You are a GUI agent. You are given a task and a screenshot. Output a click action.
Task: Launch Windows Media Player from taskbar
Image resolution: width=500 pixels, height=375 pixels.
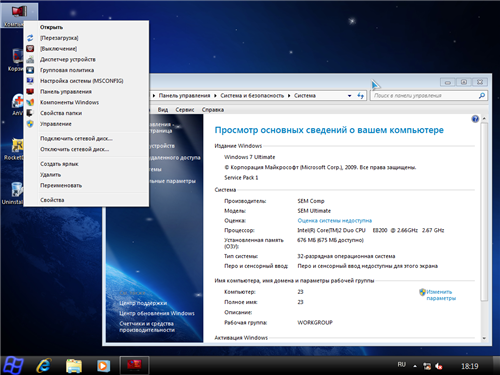tap(103, 366)
